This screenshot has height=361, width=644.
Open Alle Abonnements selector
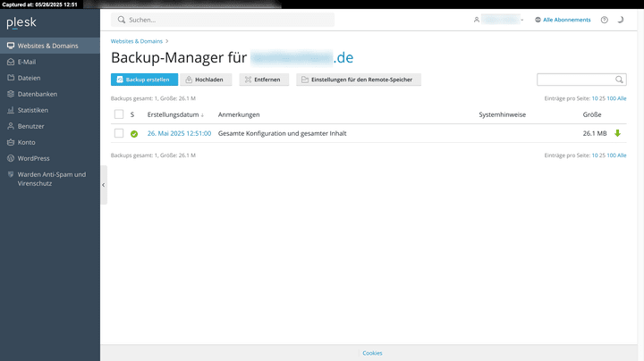562,20
